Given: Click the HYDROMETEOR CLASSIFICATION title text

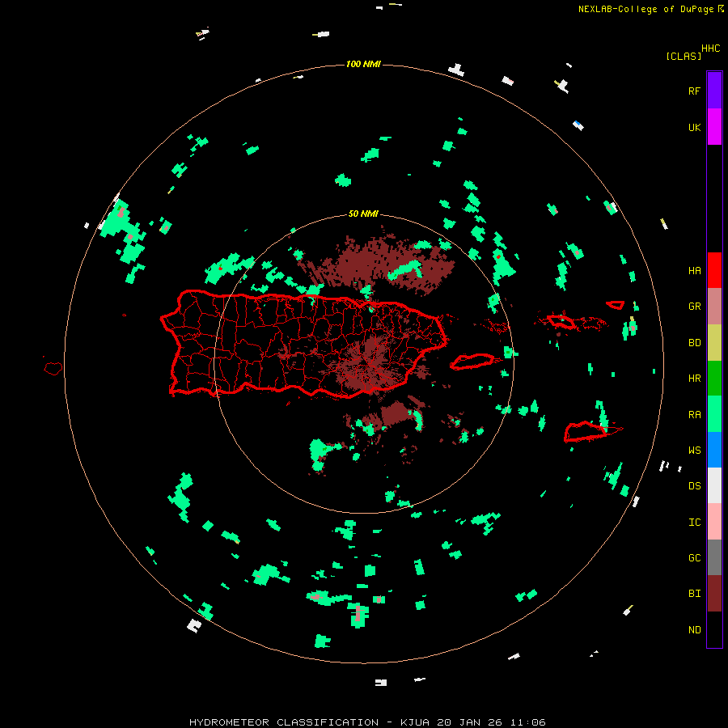Looking at the screenshot, I should click(x=284, y=722).
